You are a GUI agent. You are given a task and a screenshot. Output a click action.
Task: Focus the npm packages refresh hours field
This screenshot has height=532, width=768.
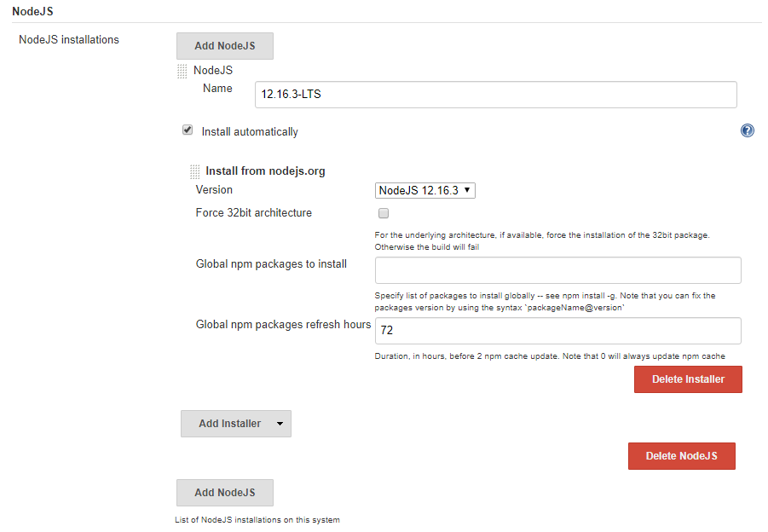coord(557,331)
